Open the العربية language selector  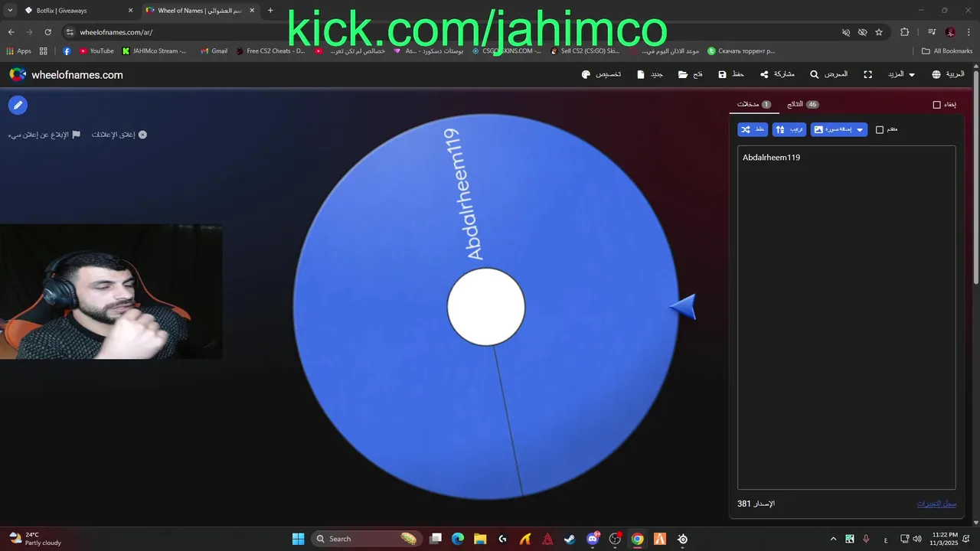pos(948,75)
